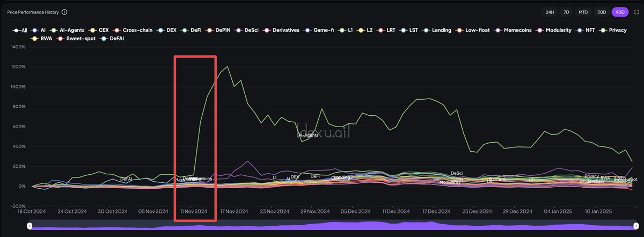
Task: Click the Lending legend marker icon
Action: tap(426, 30)
